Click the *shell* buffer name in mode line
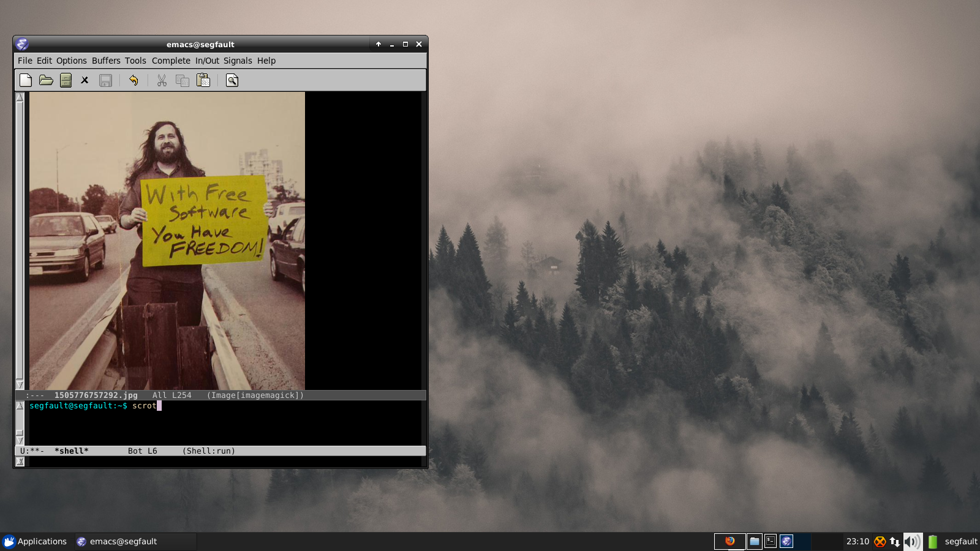This screenshot has width=980, height=551. click(72, 451)
